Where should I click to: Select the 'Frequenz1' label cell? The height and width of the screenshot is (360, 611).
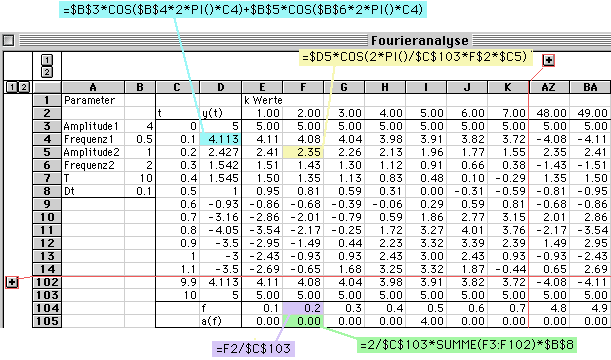pos(93,139)
